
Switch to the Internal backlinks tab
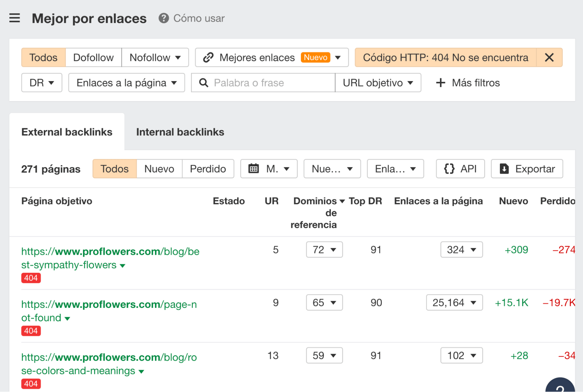[180, 132]
